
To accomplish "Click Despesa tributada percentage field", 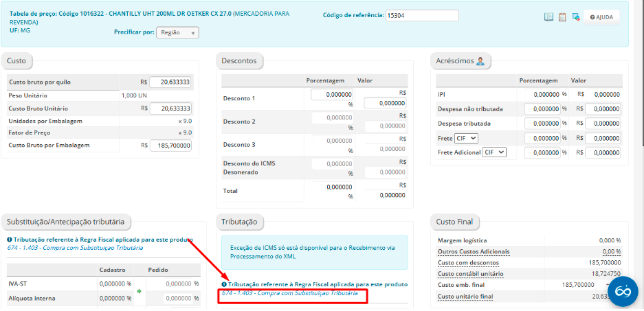I will (542, 124).
